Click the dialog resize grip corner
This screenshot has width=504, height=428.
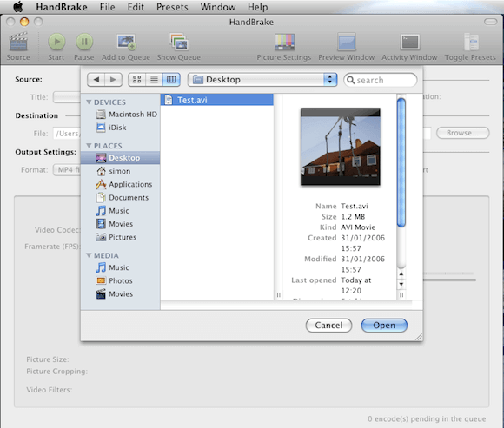[x=419, y=337]
